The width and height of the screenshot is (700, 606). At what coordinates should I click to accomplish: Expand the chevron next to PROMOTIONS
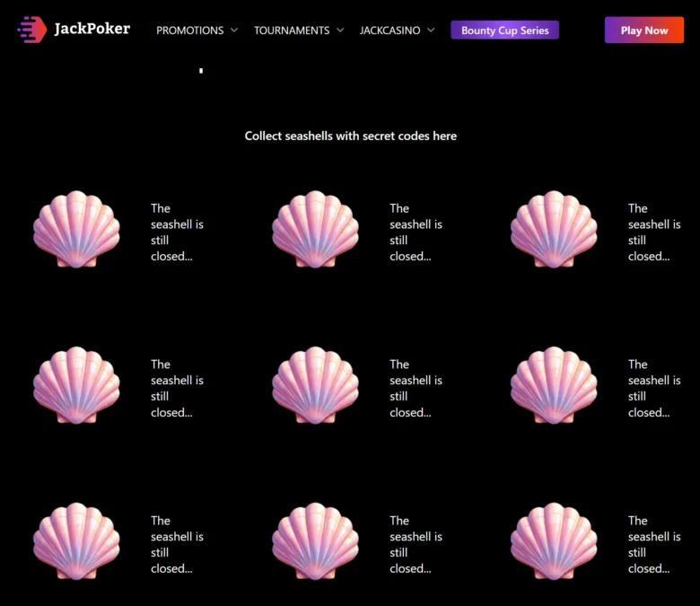tap(234, 31)
